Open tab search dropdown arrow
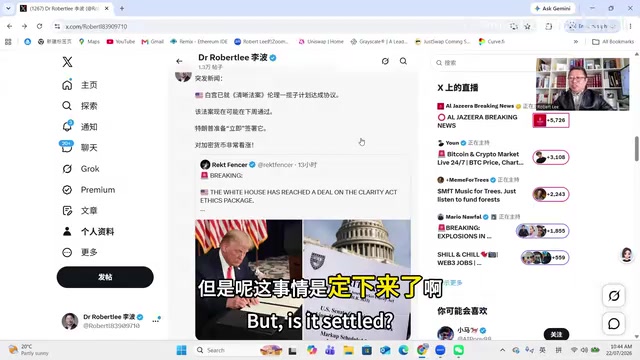 (x=8, y=8)
